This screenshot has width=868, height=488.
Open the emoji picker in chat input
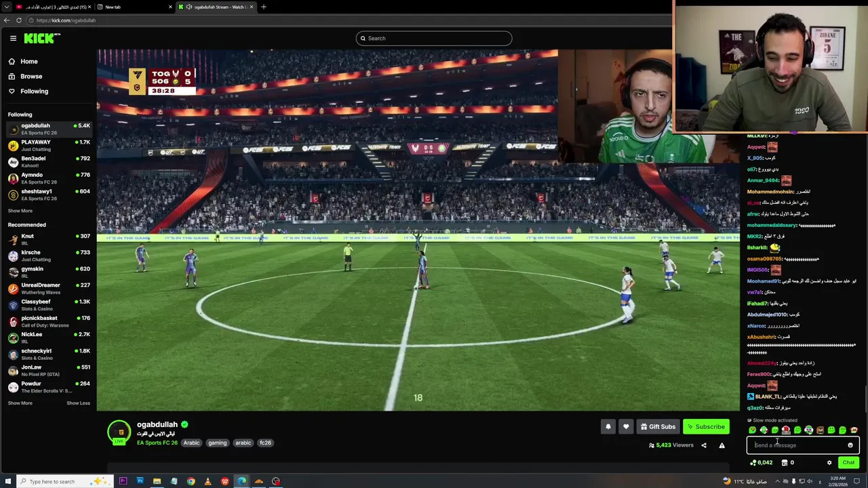pos(850,445)
